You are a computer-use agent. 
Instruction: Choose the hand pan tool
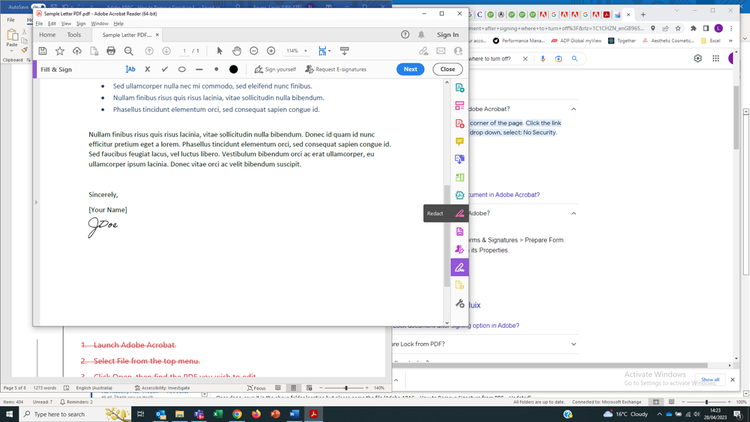point(237,51)
